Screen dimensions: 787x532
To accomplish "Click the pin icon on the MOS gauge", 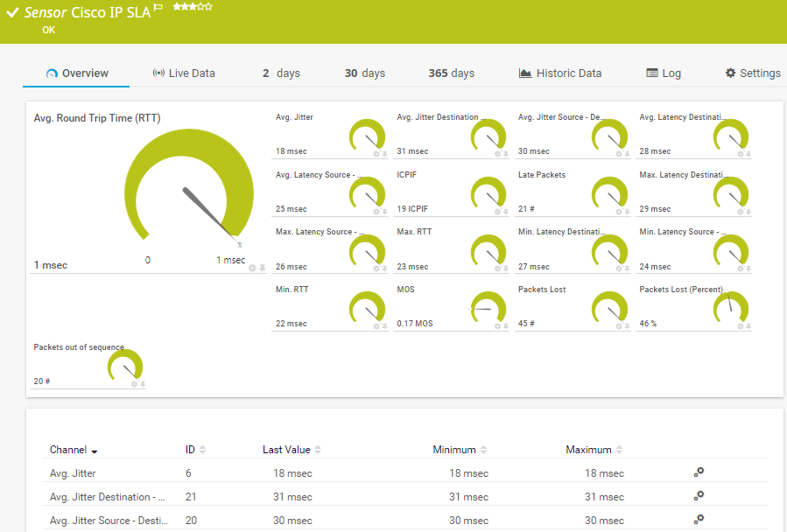I will [x=506, y=326].
